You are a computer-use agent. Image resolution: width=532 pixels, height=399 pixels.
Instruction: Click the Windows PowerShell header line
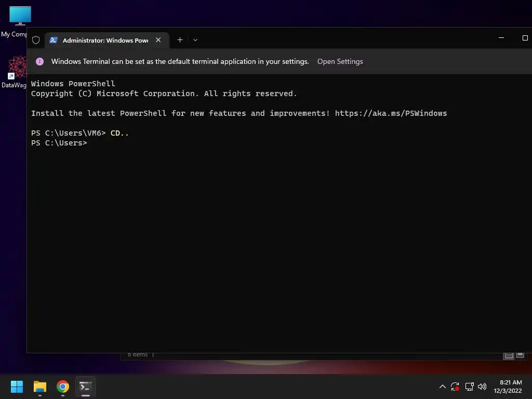coord(73,84)
